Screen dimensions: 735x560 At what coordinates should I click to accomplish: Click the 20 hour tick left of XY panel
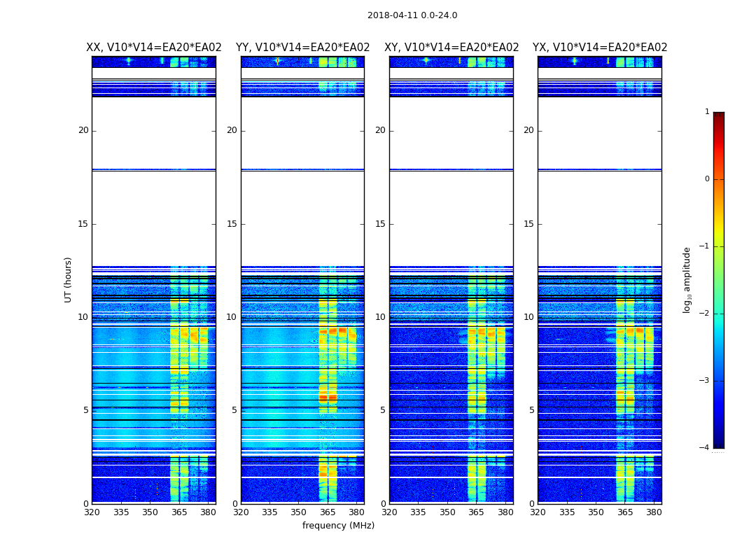click(381, 130)
